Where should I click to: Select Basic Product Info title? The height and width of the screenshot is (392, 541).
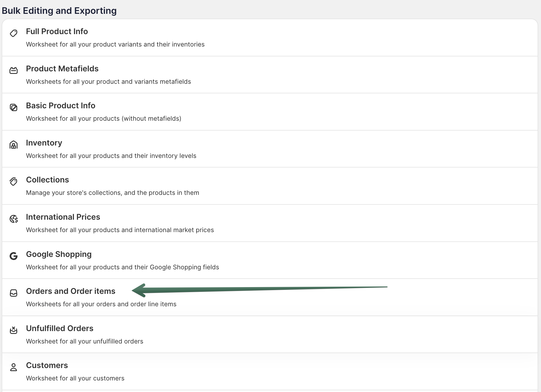[x=60, y=105]
